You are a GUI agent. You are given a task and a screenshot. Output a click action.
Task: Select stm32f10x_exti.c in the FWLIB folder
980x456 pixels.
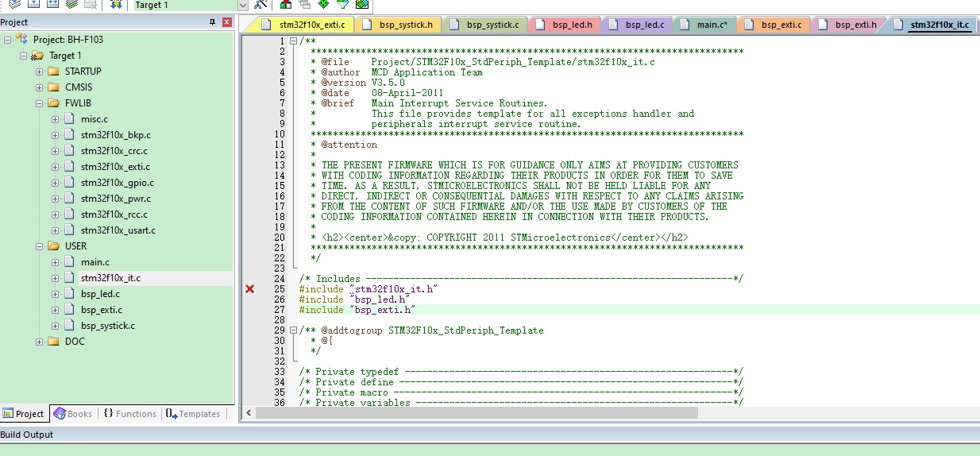pyautogui.click(x=115, y=167)
